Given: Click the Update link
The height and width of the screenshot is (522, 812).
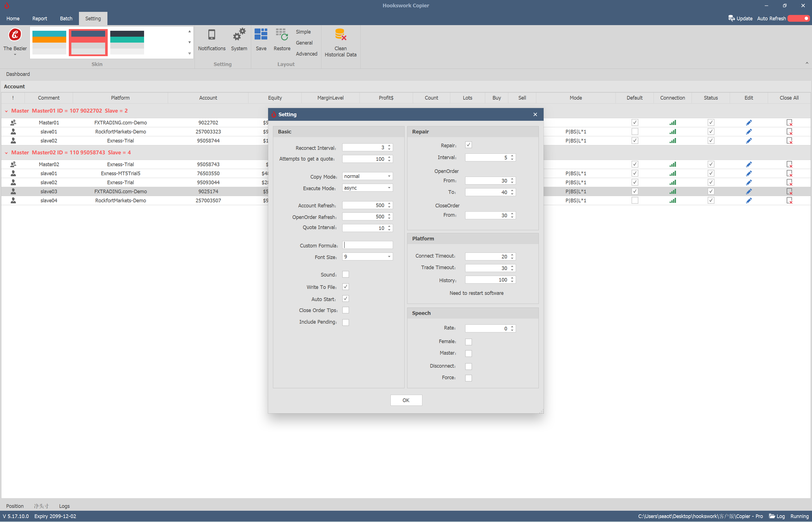Looking at the screenshot, I should pos(744,19).
